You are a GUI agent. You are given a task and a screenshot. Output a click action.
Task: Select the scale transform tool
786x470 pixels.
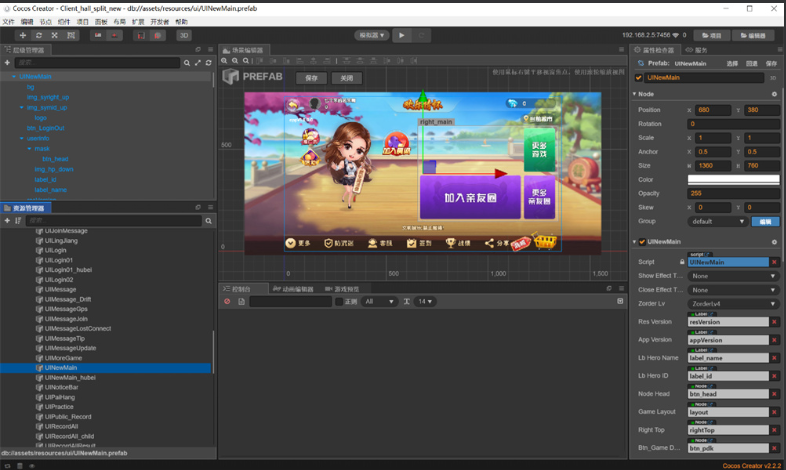pos(55,36)
